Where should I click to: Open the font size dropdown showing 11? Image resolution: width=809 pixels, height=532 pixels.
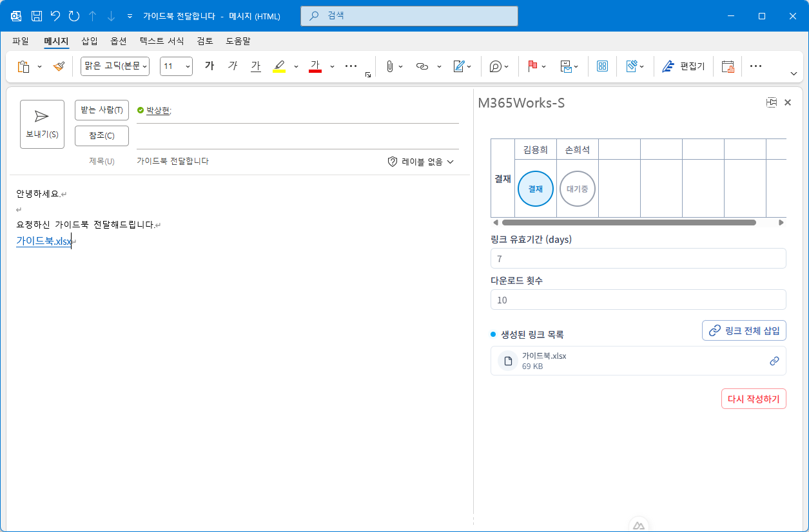176,66
